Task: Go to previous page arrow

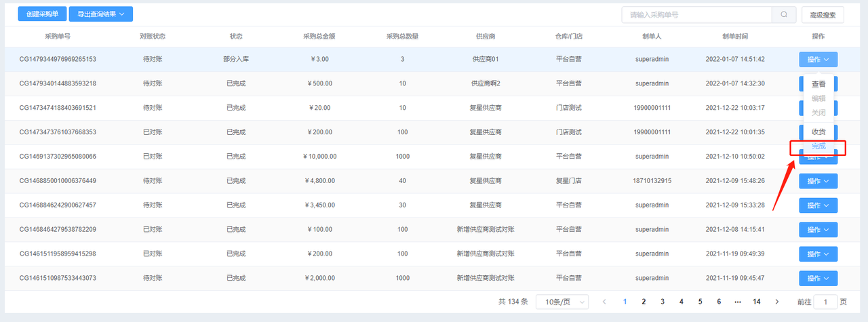Action: [x=604, y=302]
